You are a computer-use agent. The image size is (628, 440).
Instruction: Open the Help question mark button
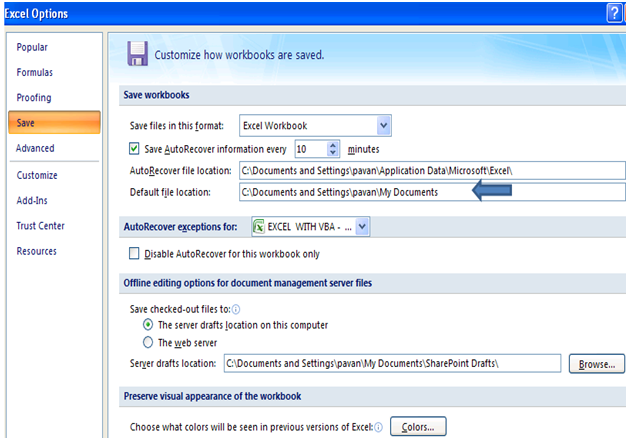[614, 13]
